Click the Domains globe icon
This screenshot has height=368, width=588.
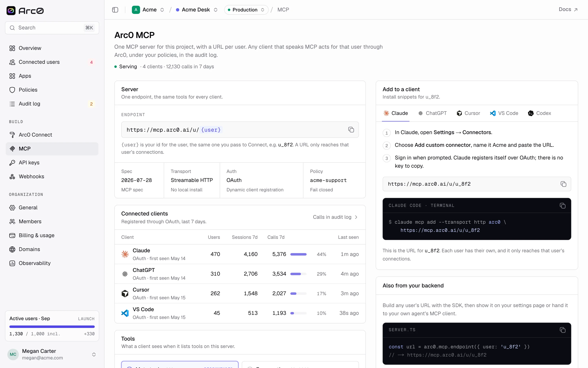point(12,249)
